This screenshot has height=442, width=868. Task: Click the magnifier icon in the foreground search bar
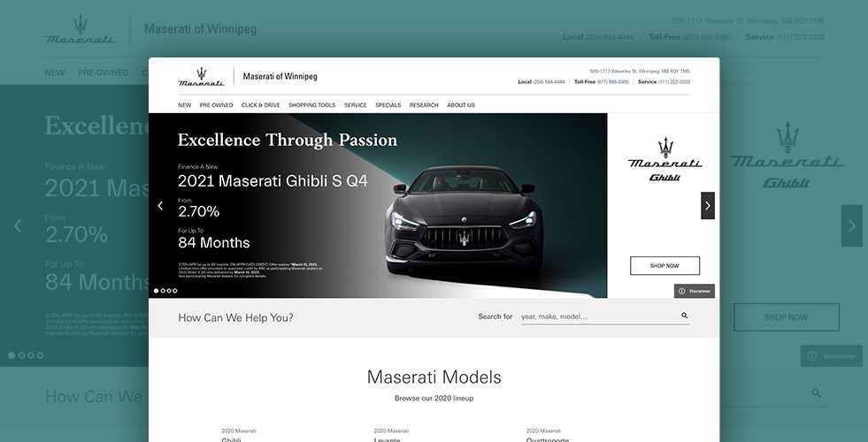tap(684, 316)
